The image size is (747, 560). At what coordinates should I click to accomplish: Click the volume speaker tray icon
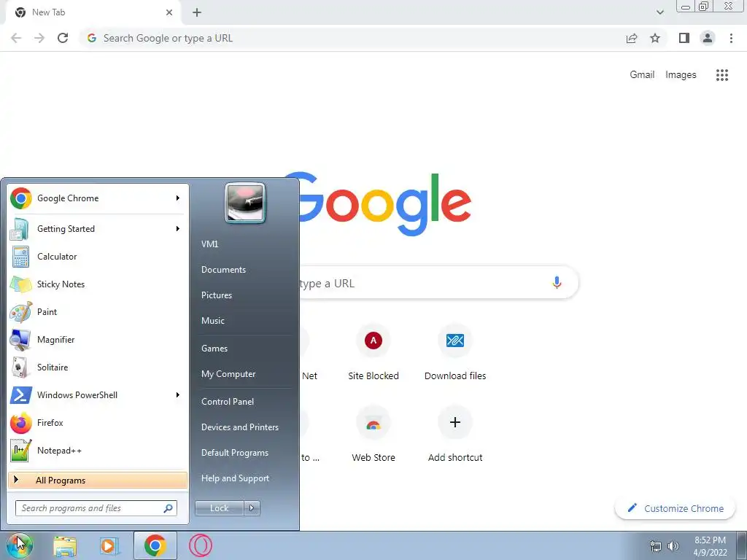[673, 546]
